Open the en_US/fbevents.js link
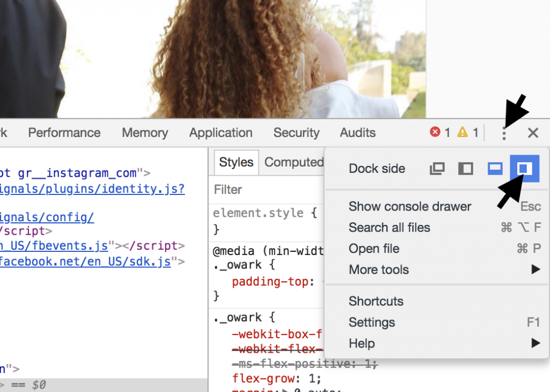The width and height of the screenshot is (550, 392). coord(54,246)
